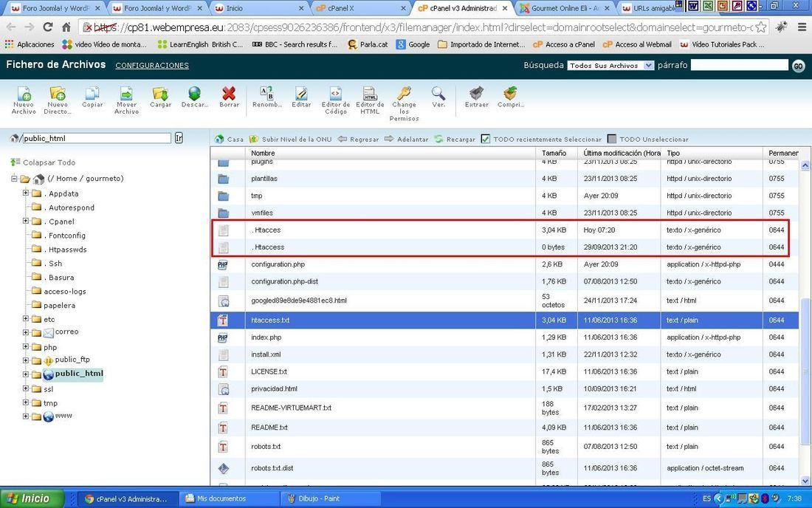The height and width of the screenshot is (508, 812).
Task: Click the ES language indicator in tray
Action: [x=706, y=498]
